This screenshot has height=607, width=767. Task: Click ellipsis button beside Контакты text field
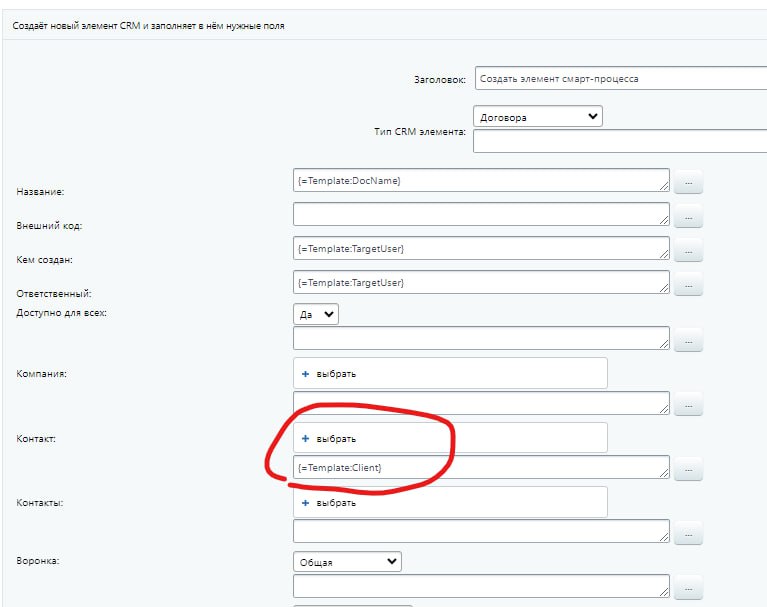[x=688, y=534]
